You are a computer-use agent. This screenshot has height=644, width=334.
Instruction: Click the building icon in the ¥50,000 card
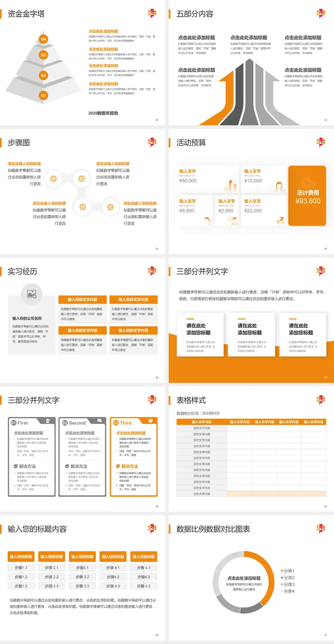(x=231, y=186)
